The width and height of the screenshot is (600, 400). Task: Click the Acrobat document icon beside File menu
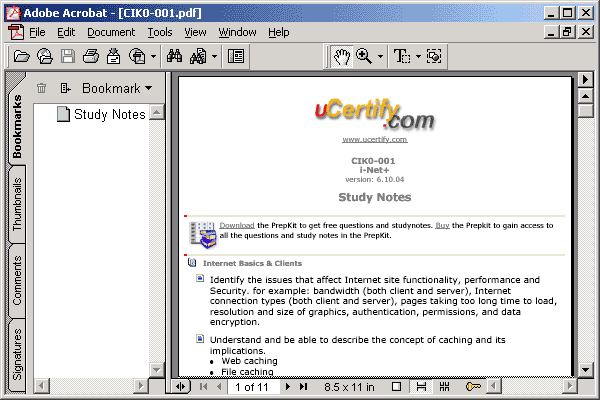coord(16,32)
